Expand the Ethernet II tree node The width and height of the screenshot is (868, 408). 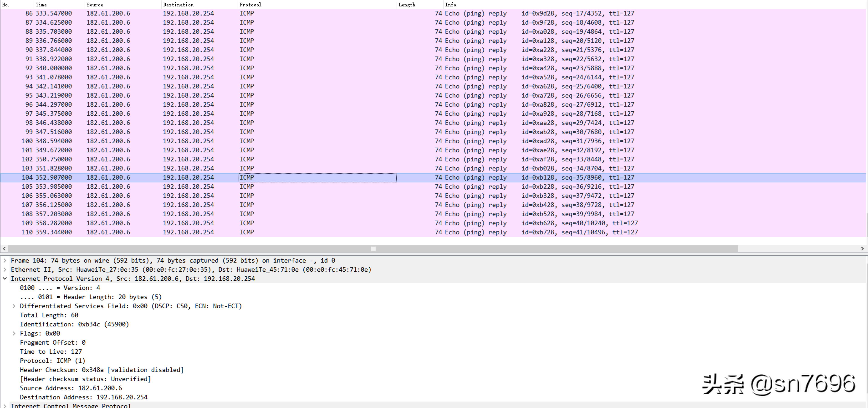[x=5, y=269]
